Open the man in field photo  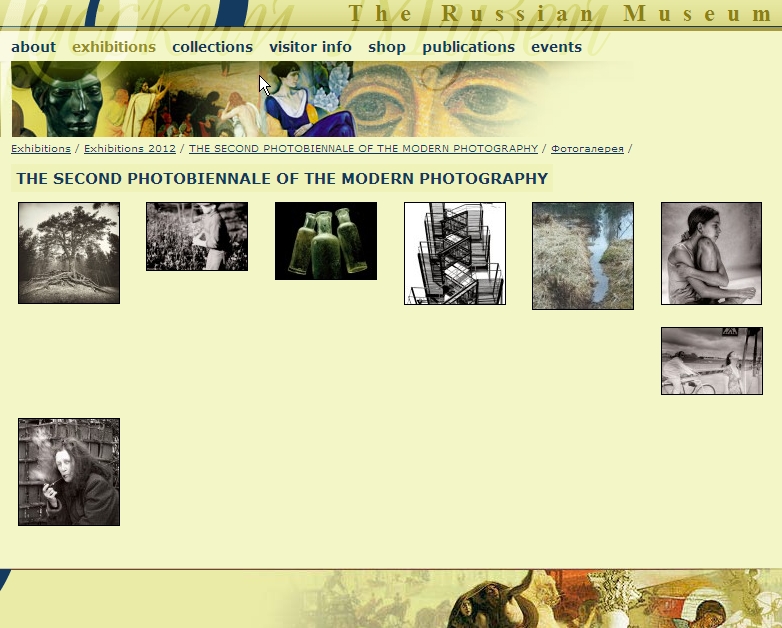[197, 236]
